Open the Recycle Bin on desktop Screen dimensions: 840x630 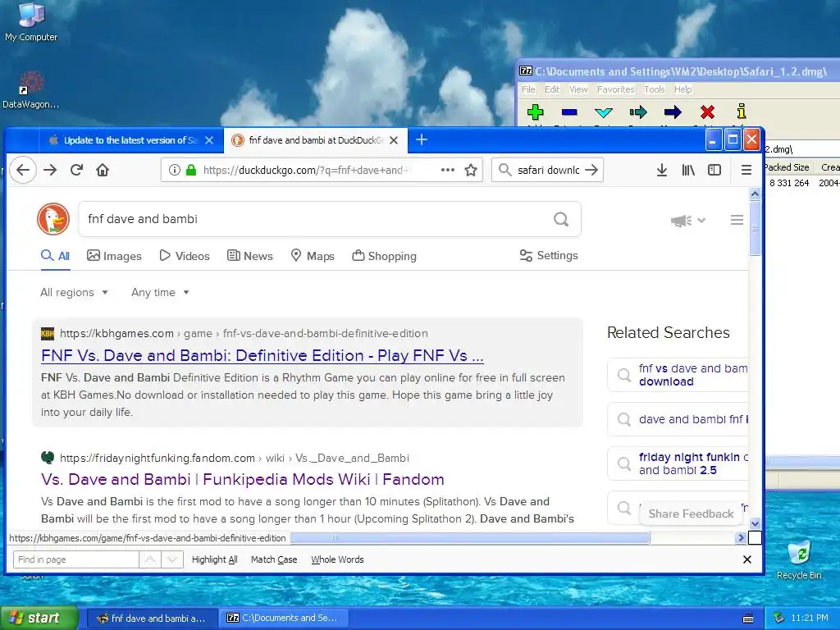[799, 560]
